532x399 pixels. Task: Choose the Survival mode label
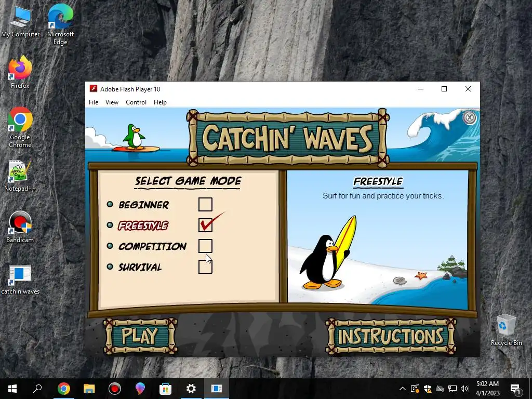click(x=140, y=267)
